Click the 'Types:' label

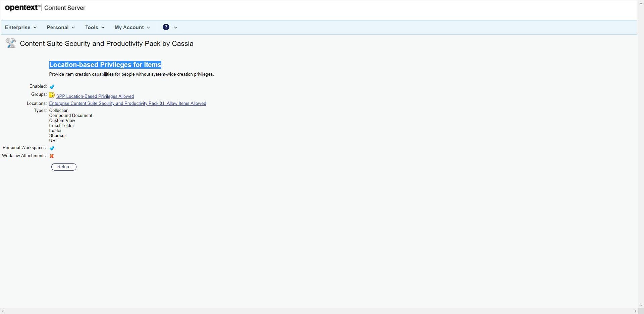click(40, 111)
